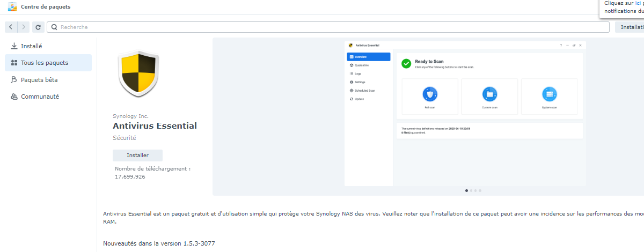Image resolution: width=644 pixels, height=252 pixels.
Task: Go back with the left arrow button
Action: 11,27
